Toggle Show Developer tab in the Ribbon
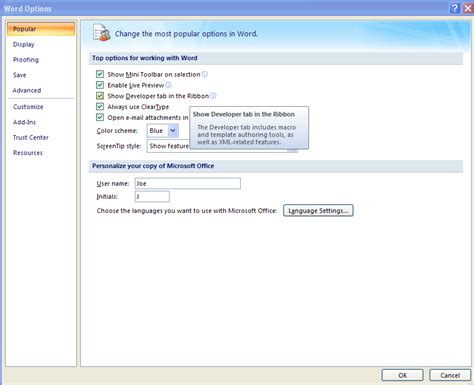This screenshot has height=385, width=474. 100,96
